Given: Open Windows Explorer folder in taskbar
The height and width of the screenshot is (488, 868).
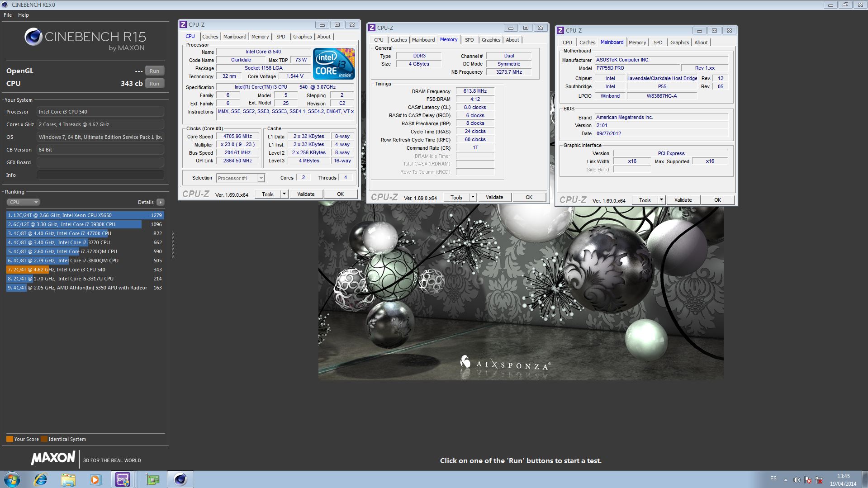Looking at the screenshot, I should click(68, 479).
